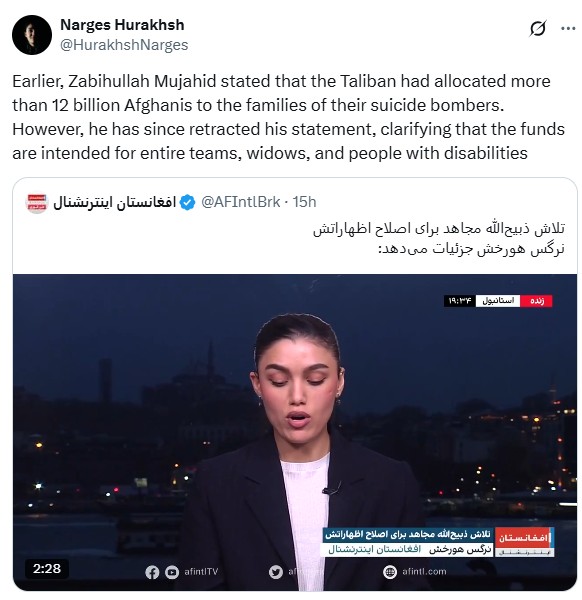The height and width of the screenshot is (600, 582).
Task: Click Narges Hurakhsh's profile avatar
Action: (32, 35)
